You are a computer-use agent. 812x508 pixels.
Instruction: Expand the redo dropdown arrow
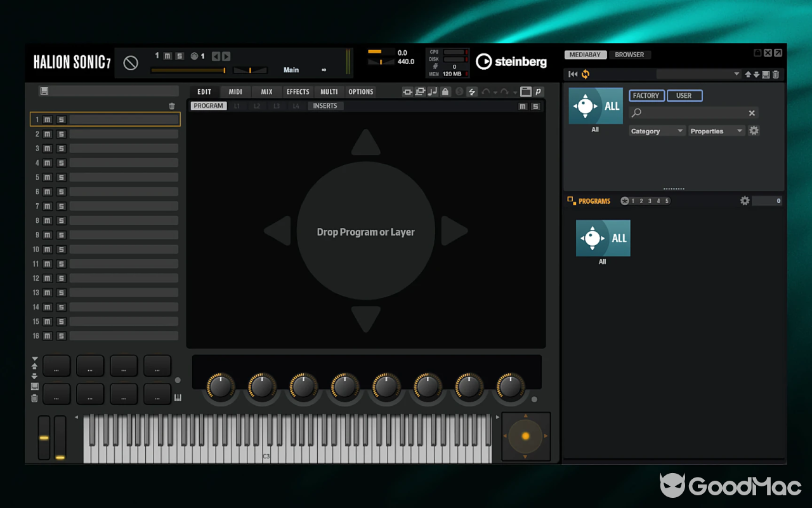[515, 91]
